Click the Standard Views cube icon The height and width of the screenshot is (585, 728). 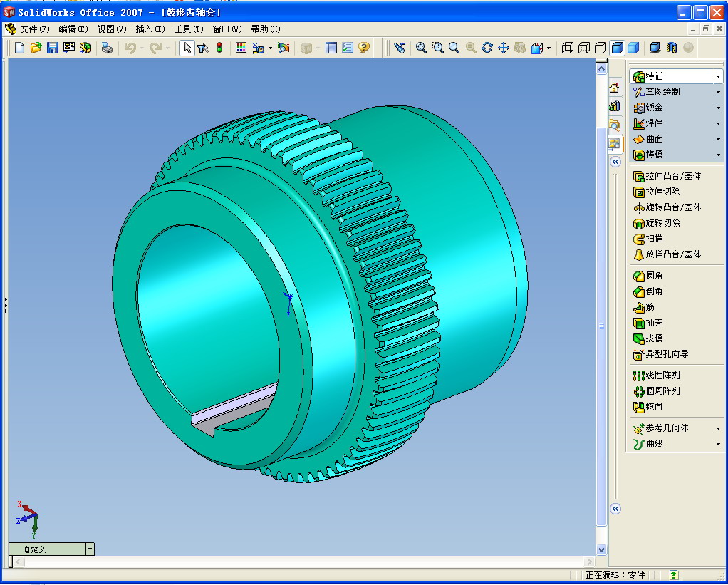(537, 47)
